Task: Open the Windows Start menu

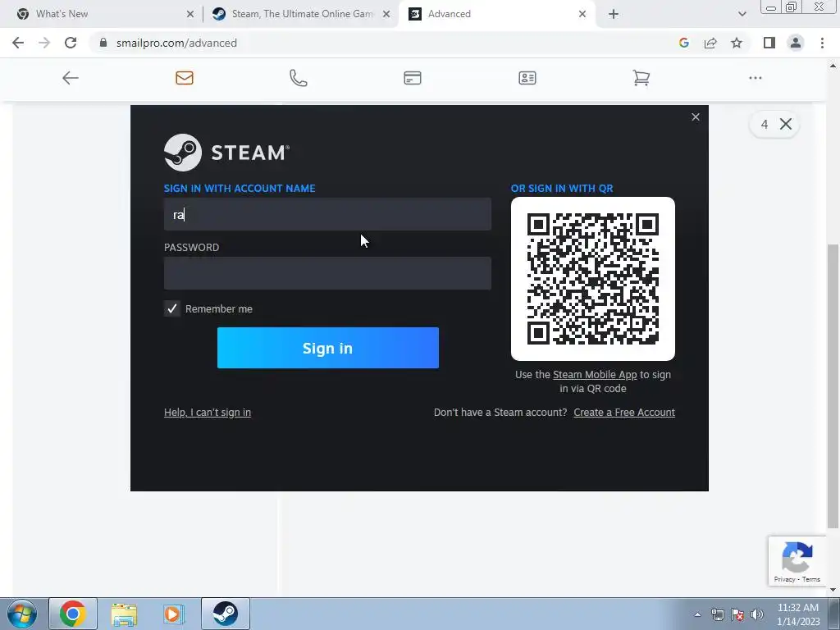Action: 21,614
